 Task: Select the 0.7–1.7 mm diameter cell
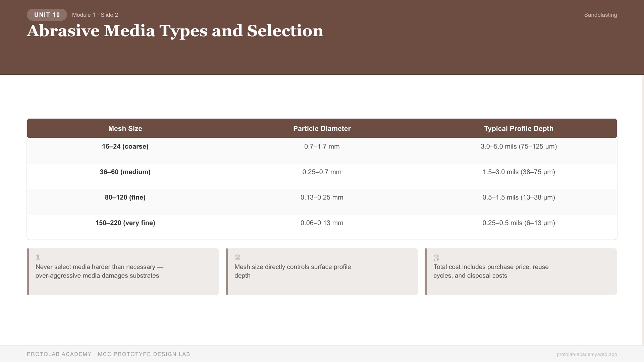322,146
